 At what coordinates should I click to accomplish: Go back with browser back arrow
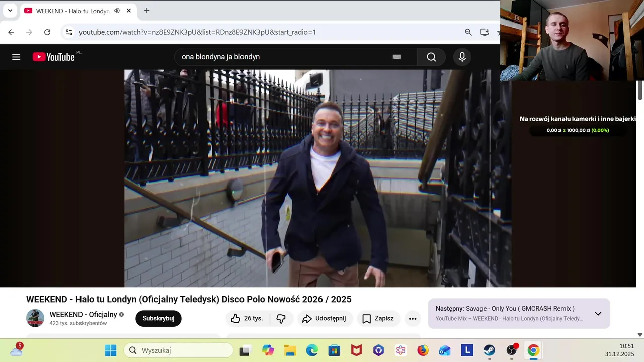(x=11, y=32)
